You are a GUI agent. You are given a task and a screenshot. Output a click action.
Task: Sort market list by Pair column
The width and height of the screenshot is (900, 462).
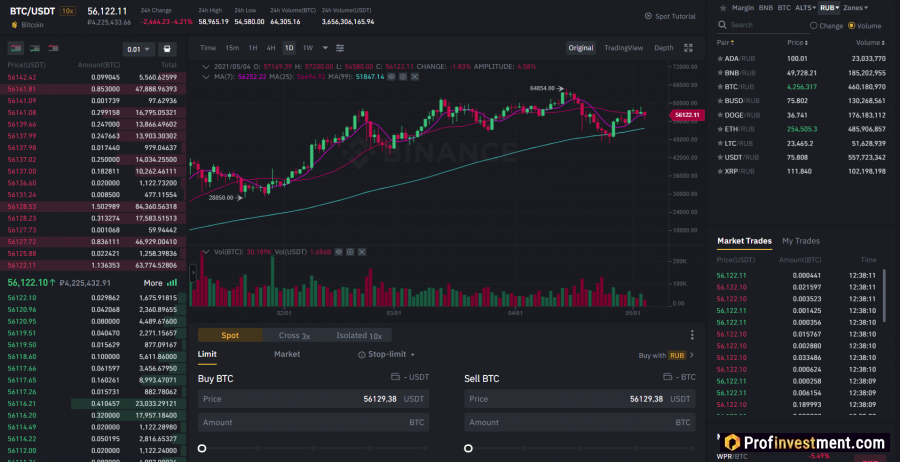pyautogui.click(x=725, y=43)
